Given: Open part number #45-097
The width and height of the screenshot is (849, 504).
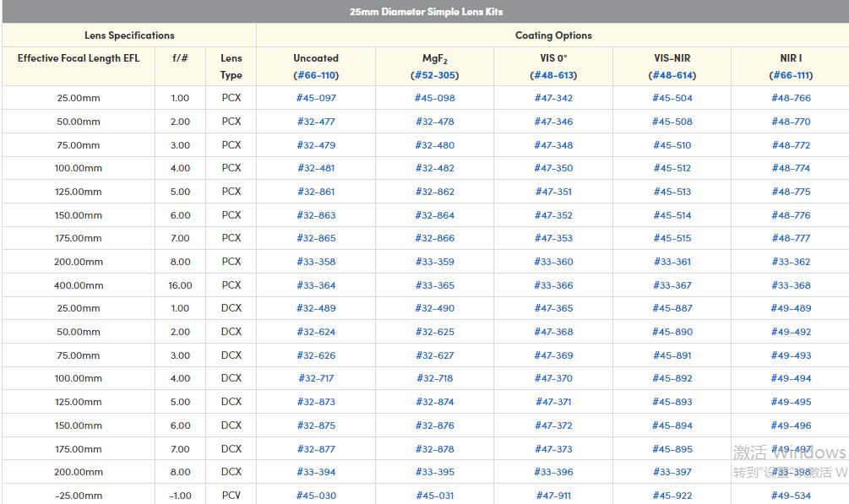Looking at the screenshot, I should click(316, 98).
